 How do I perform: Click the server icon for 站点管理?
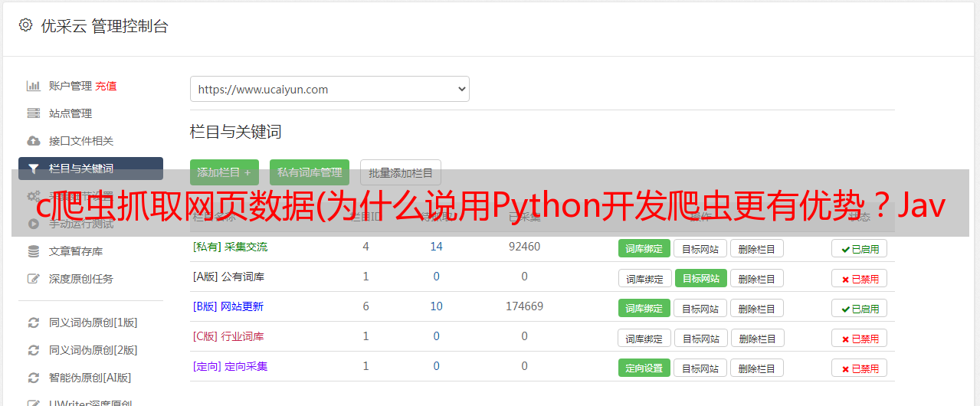click(x=33, y=113)
